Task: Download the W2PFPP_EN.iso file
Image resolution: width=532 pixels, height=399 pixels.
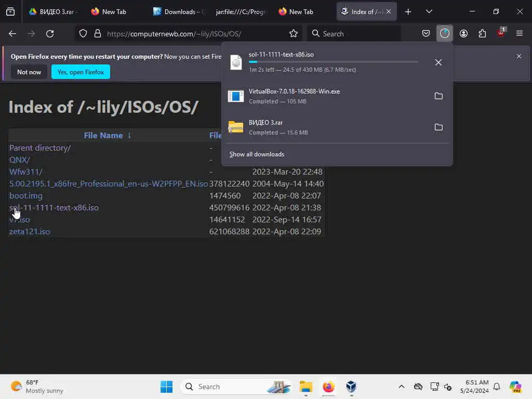Action: [x=108, y=184]
